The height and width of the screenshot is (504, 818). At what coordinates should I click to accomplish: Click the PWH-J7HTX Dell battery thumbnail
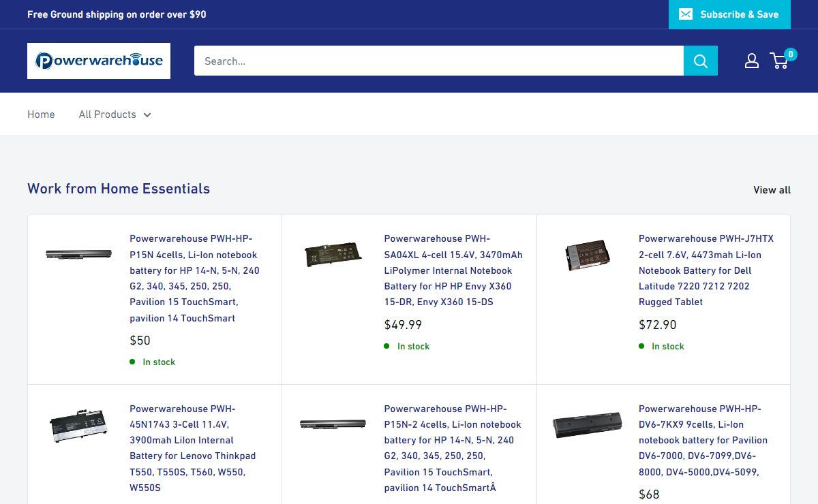coord(588,256)
